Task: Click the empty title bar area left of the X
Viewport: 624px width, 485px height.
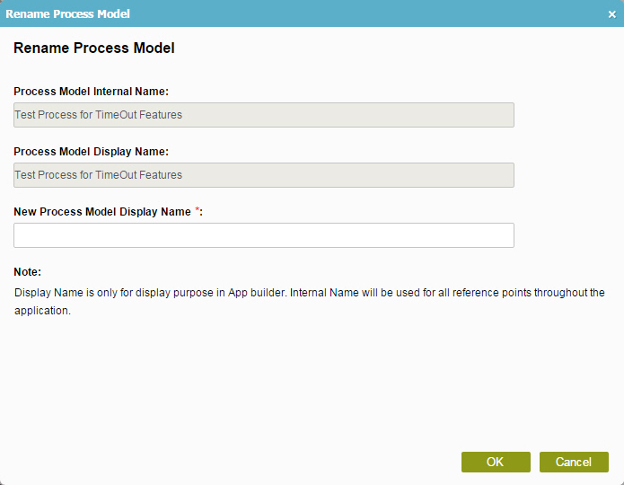Action: [x=366, y=14]
